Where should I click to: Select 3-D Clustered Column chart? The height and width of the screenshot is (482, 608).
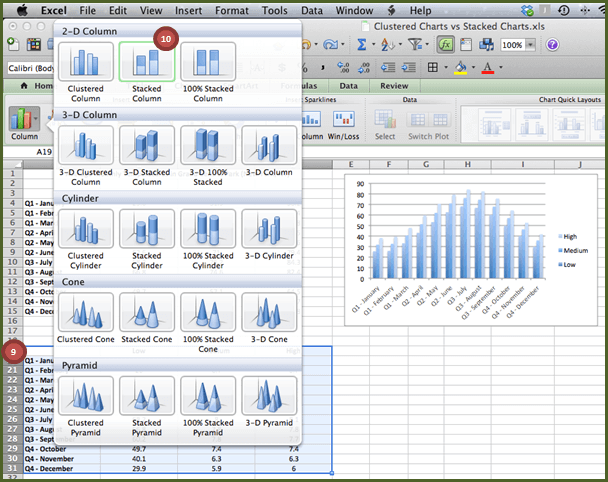[86, 145]
